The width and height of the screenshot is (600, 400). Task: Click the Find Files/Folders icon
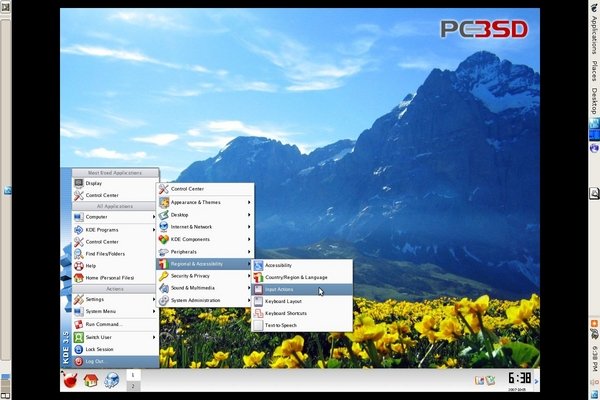[79, 254]
